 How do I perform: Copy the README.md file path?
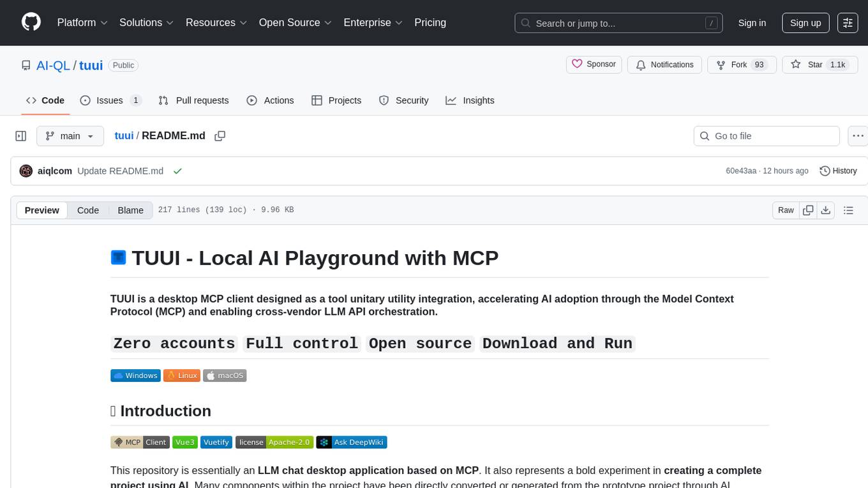coord(220,136)
